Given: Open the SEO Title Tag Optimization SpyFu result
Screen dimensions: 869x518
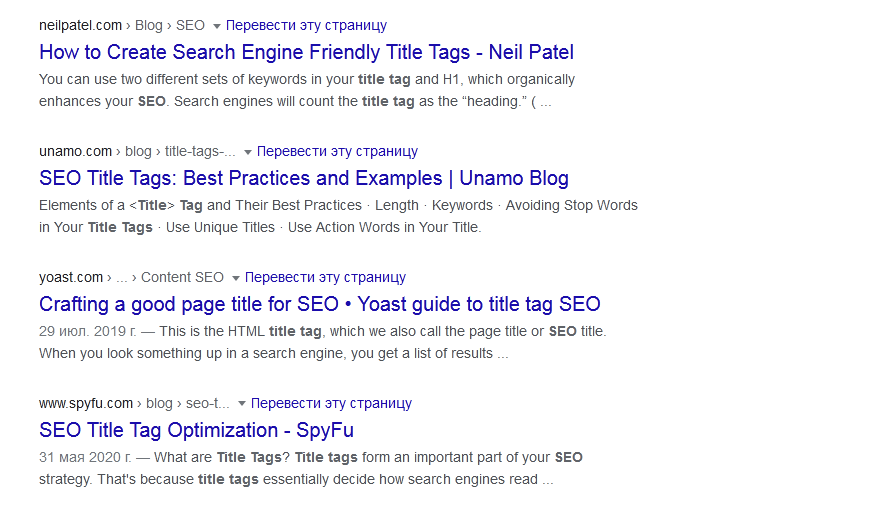Looking at the screenshot, I should (196, 430).
